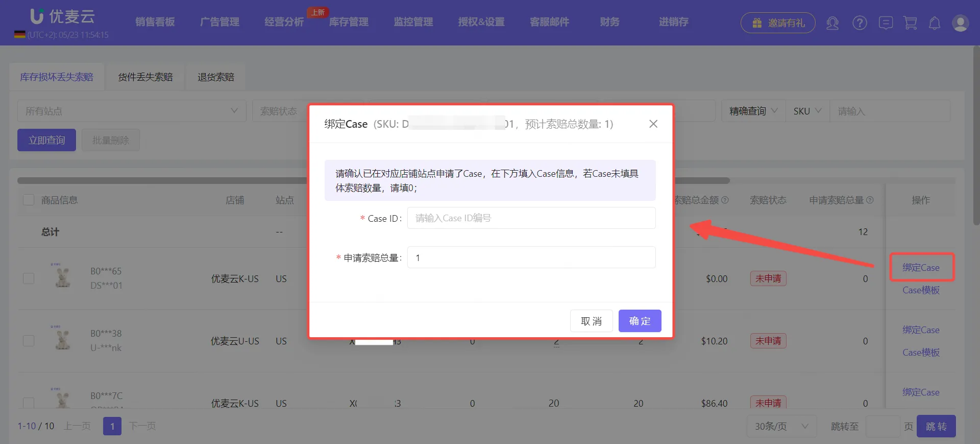980x444 pixels.
Task: Click the 立即查询 button
Action: [46, 140]
